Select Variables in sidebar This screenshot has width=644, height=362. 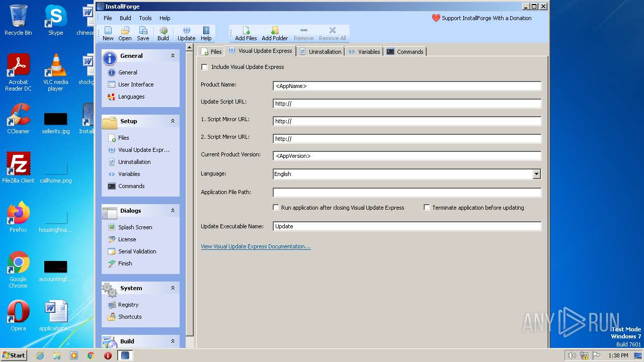[x=124, y=174]
